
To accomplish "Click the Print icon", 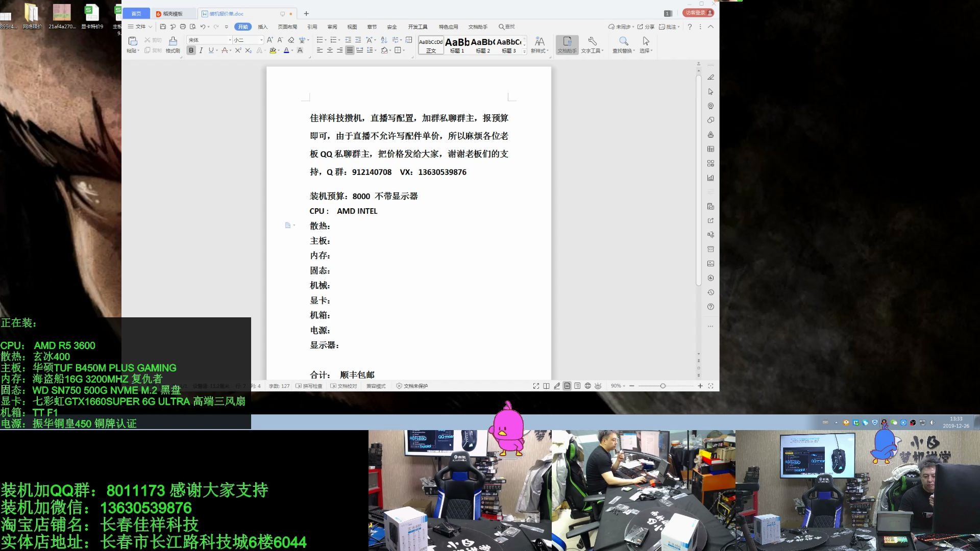I will click(183, 27).
